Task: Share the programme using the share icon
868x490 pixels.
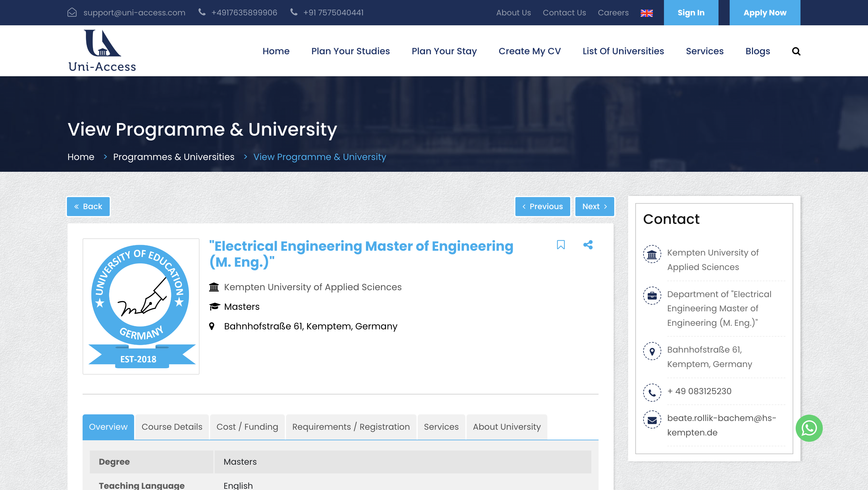Action: tap(588, 245)
